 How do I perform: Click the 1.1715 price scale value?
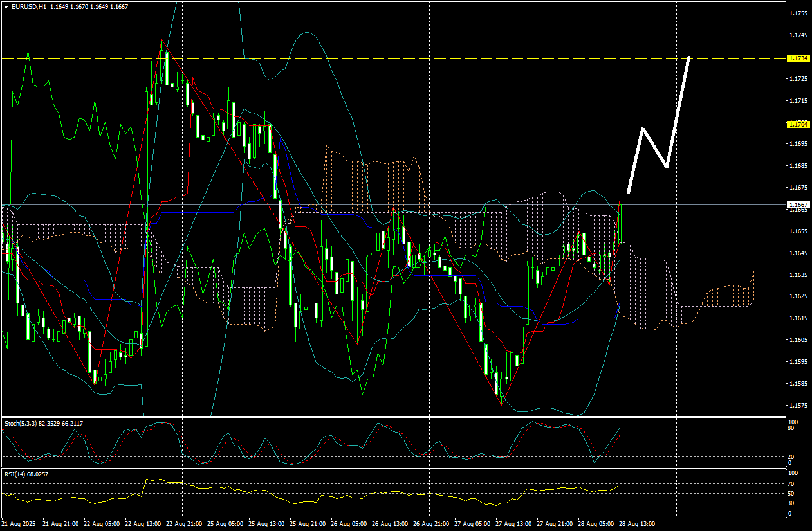tap(798, 101)
